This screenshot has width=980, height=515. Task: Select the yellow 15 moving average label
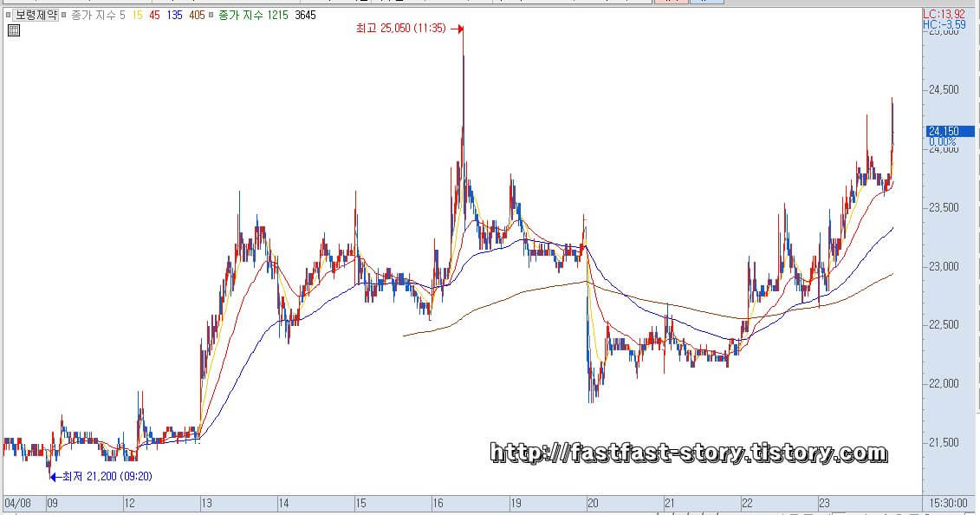(x=138, y=15)
